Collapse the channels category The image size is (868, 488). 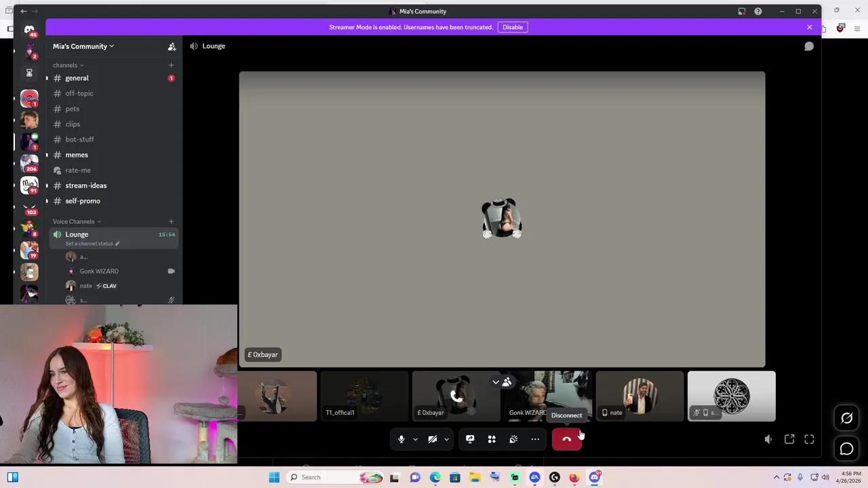(68, 65)
